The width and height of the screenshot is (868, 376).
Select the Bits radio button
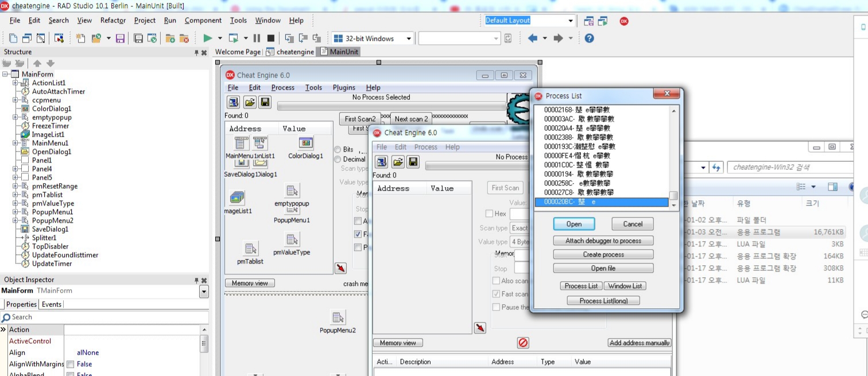click(x=338, y=150)
